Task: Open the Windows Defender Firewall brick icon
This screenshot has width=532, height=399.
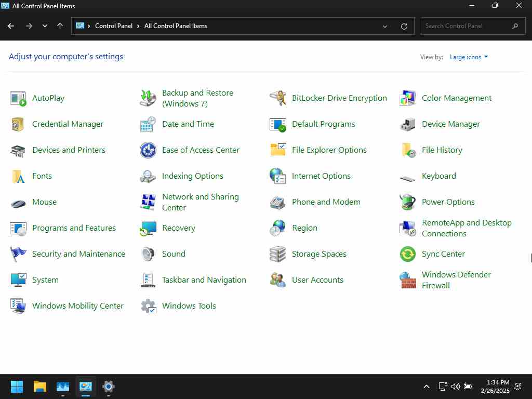Action: click(407, 280)
